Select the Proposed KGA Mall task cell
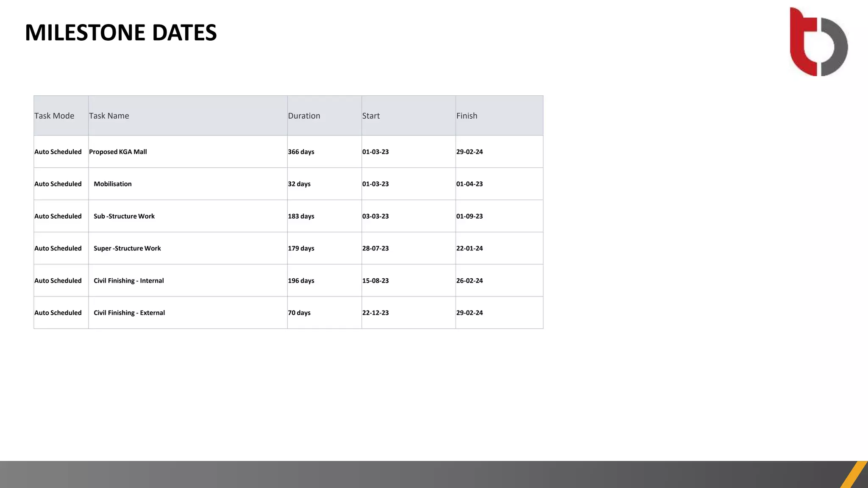Screen dimensions: 868x488 [x=188, y=152]
